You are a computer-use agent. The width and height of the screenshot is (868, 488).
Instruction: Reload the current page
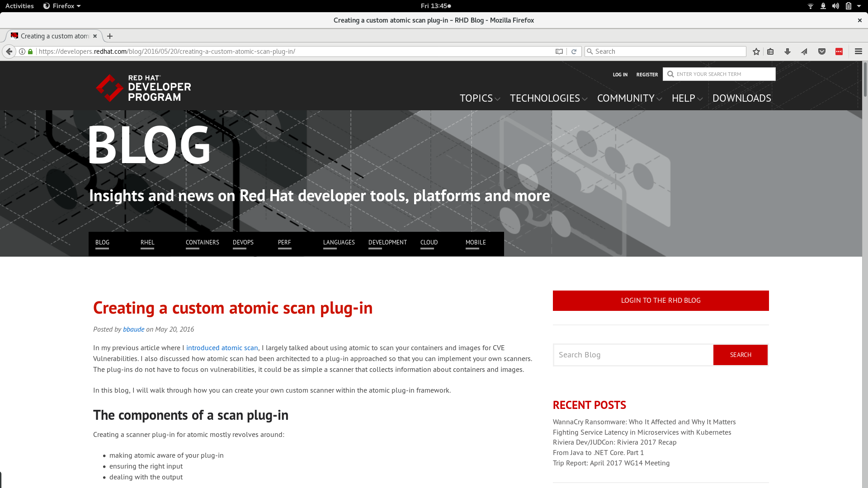coord(574,52)
